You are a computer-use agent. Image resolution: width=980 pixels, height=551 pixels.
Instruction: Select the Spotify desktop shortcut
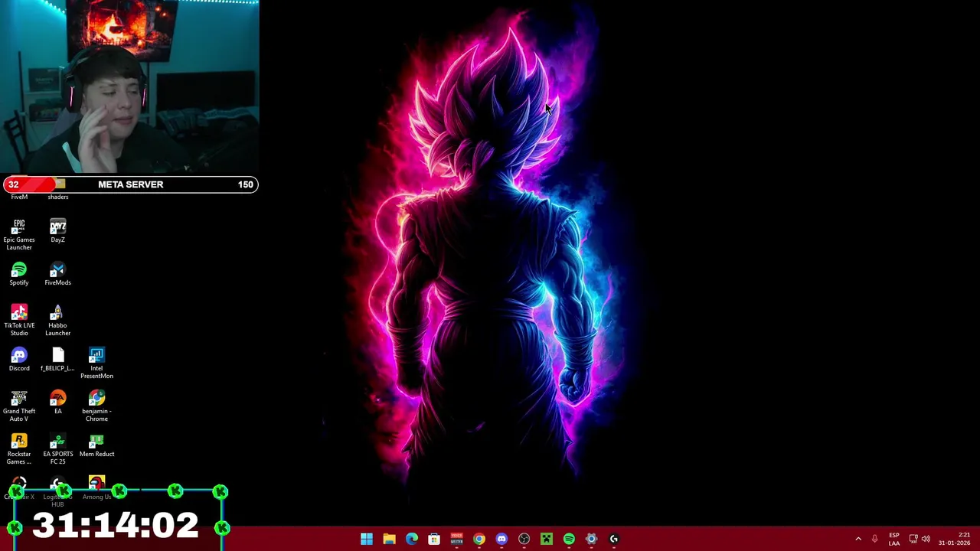point(19,274)
